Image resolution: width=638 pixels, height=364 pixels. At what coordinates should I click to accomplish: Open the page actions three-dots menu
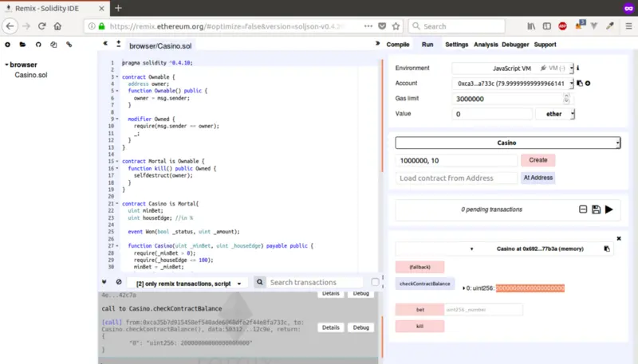click(x=368, y=26)
